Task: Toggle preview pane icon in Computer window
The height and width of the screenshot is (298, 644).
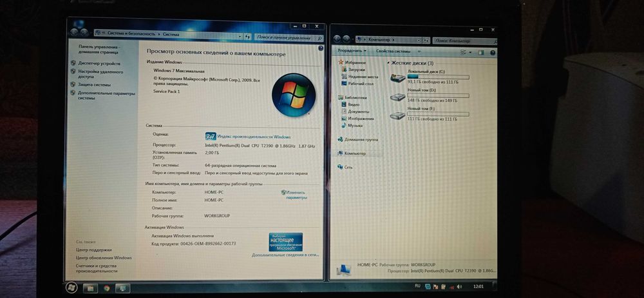Action: 481,53
